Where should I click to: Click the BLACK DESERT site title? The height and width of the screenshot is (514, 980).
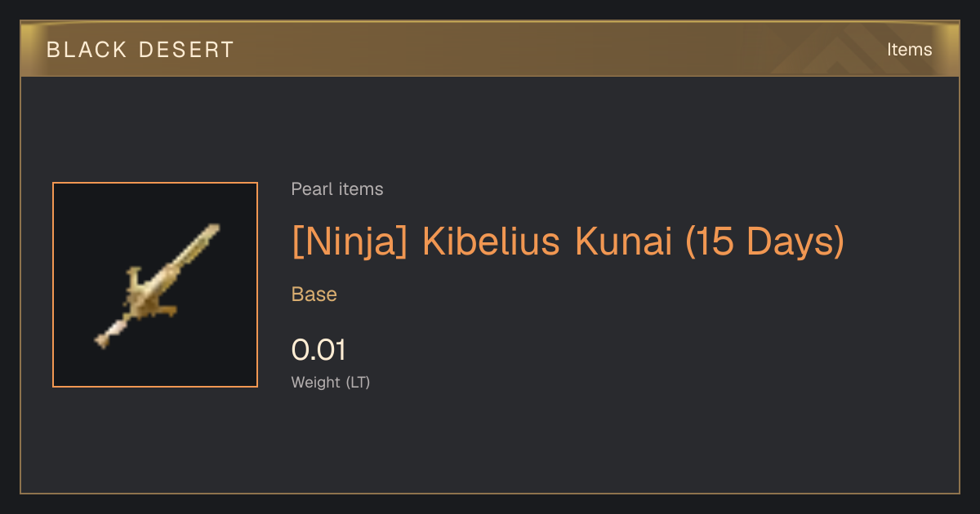coord(140,50)
